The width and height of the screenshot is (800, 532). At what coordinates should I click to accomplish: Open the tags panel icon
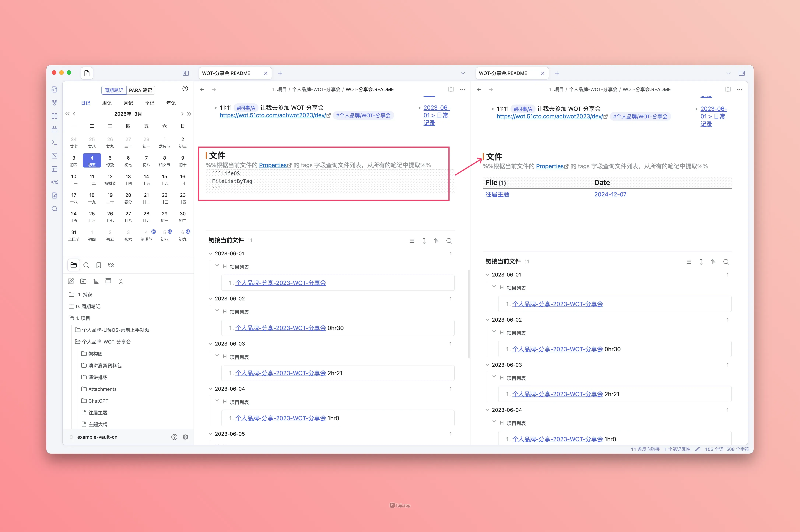111,265
